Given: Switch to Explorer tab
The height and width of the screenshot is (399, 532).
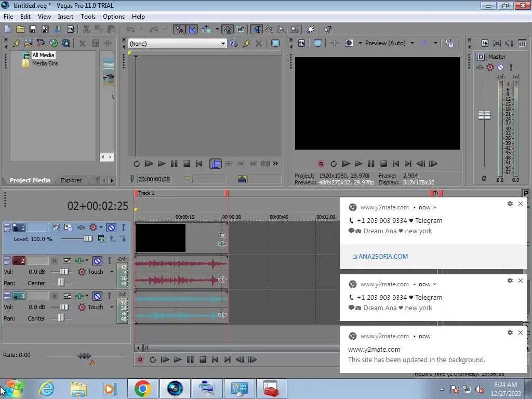Looking at the screenshot, I should [x=71, y=180].
